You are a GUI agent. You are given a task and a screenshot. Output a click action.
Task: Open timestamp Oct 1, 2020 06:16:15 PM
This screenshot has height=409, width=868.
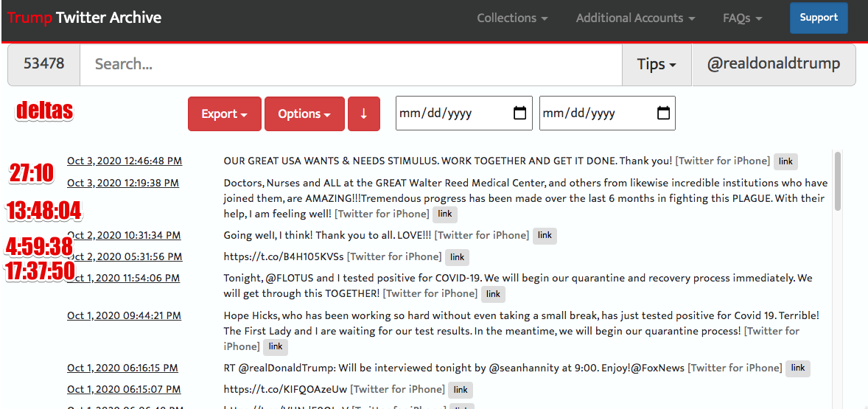122,368
